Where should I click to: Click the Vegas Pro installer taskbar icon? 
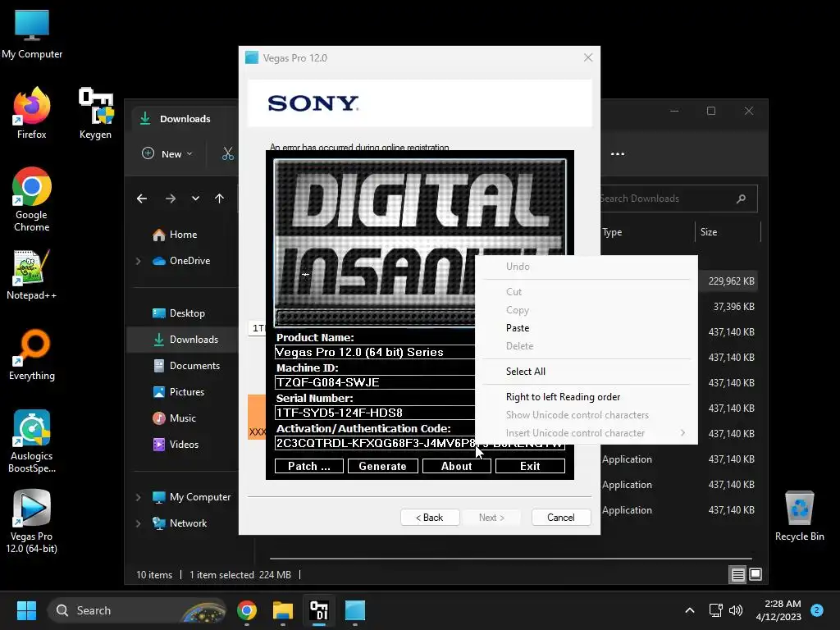(x=354, y=610)
